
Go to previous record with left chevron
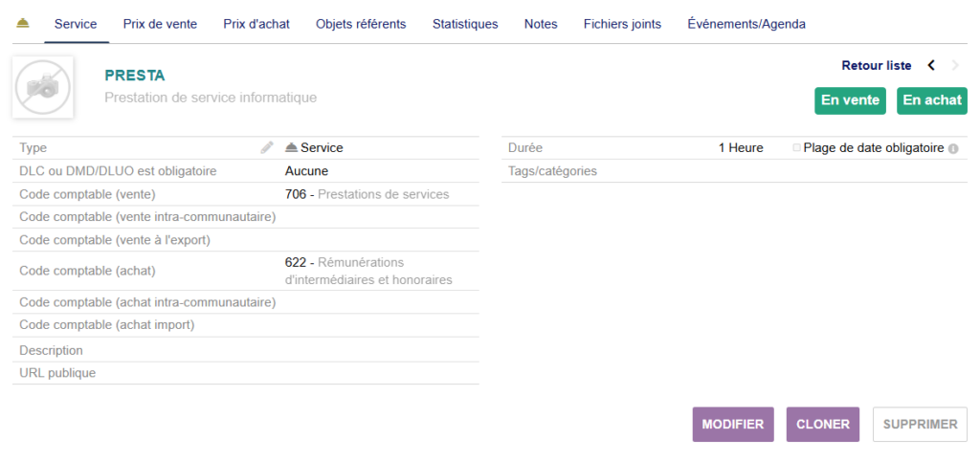[x=931, y=66]
